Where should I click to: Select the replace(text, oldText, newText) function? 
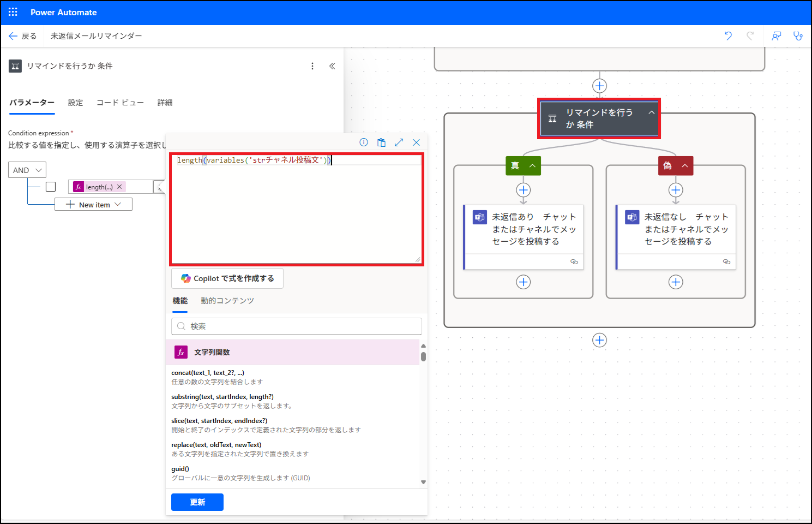point(216,445)
